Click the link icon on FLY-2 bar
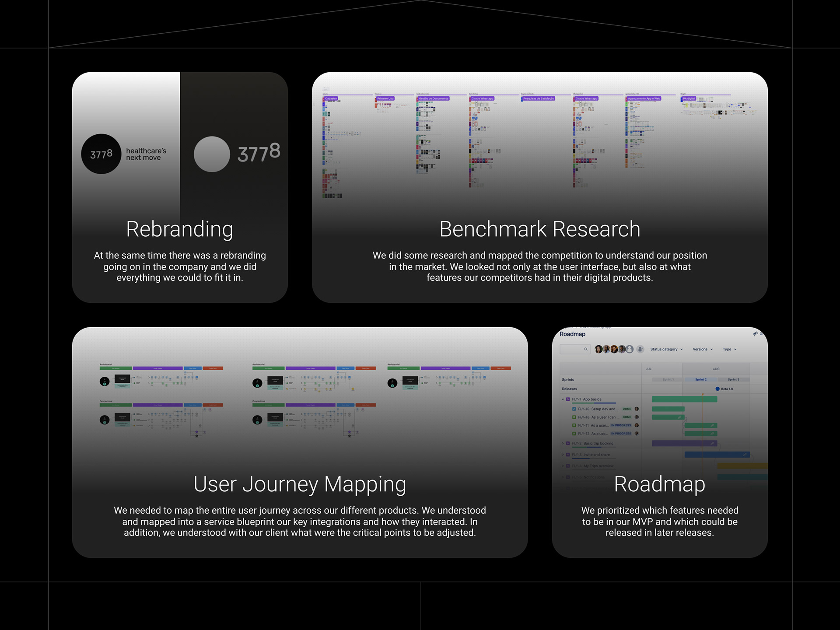Screen dimensions: 840x630 [x=712, y=444]
